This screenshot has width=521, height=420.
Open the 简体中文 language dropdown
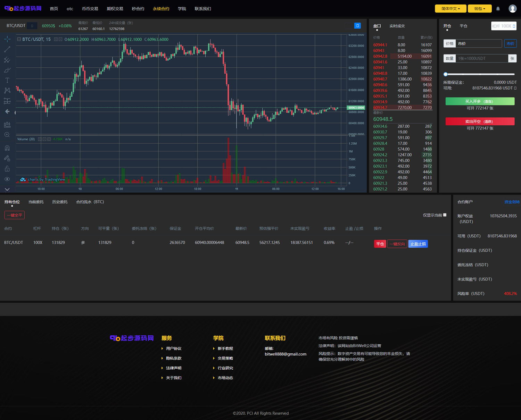[450, 9]
